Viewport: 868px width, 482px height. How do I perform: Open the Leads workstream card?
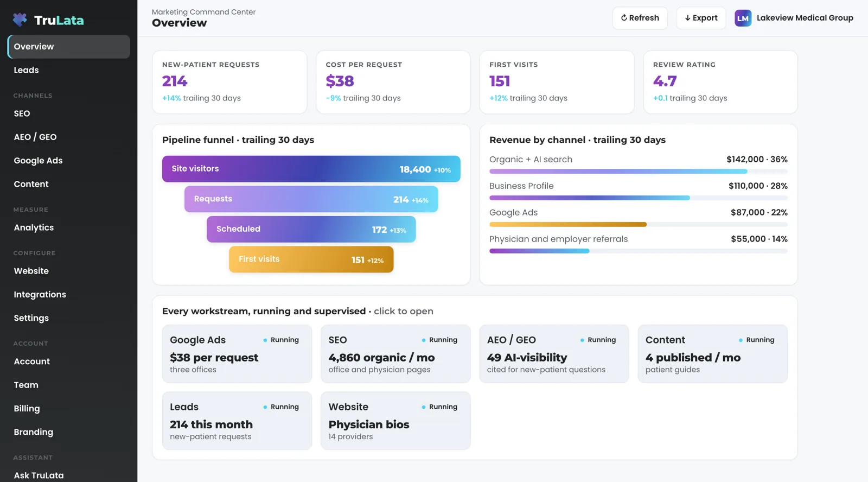coord(237,421)
